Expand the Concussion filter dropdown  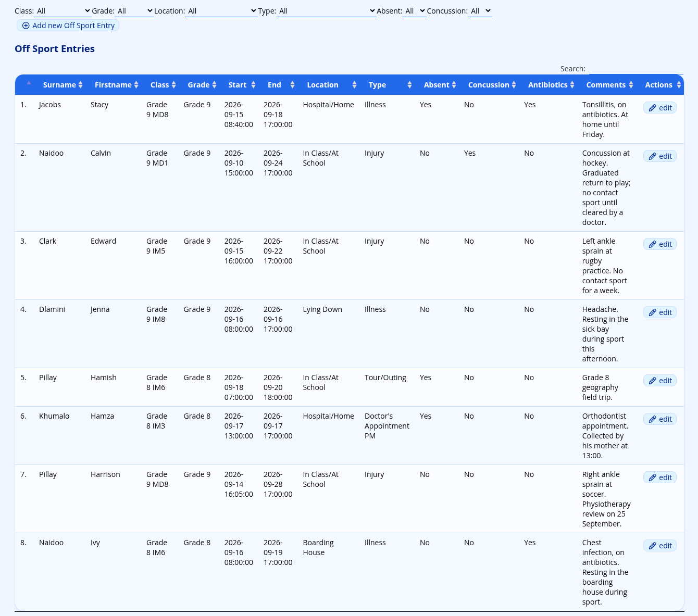pyautogui.click(x=480, y=11)
